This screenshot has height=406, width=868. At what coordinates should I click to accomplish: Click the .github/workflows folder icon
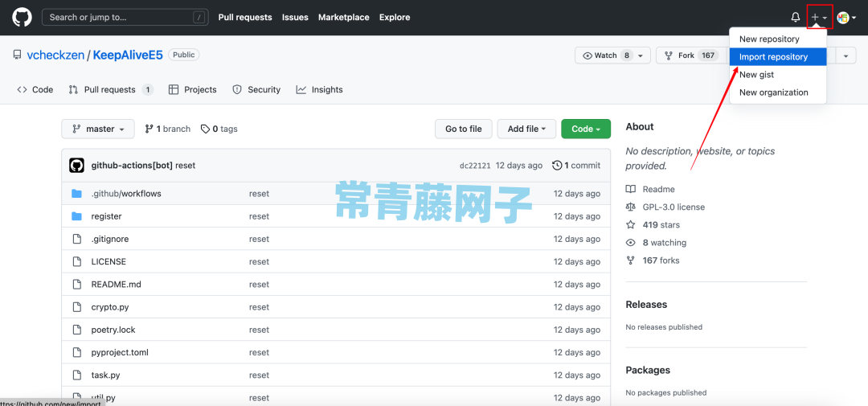pyautogui.click(x=77, y=194)
